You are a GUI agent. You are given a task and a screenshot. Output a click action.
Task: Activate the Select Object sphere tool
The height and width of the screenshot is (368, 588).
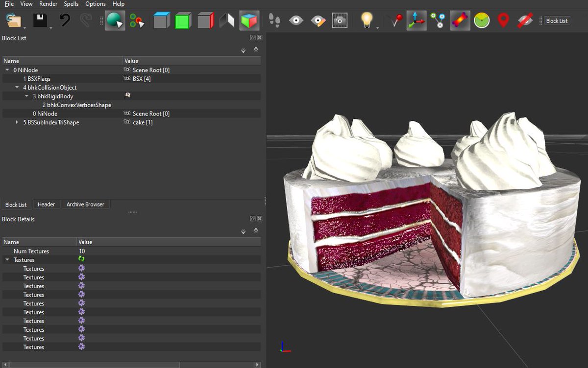pyautogui.click(x=115, y=21)
